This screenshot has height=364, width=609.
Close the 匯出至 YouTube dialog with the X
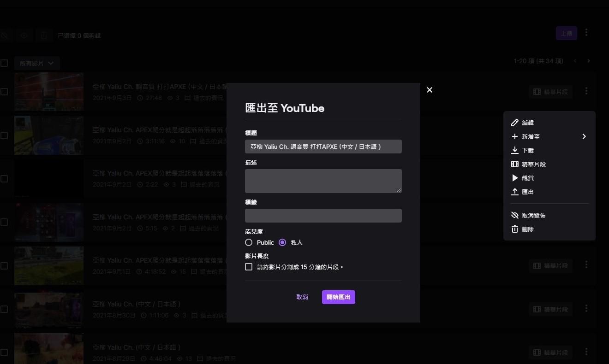(x=430, y=90)
